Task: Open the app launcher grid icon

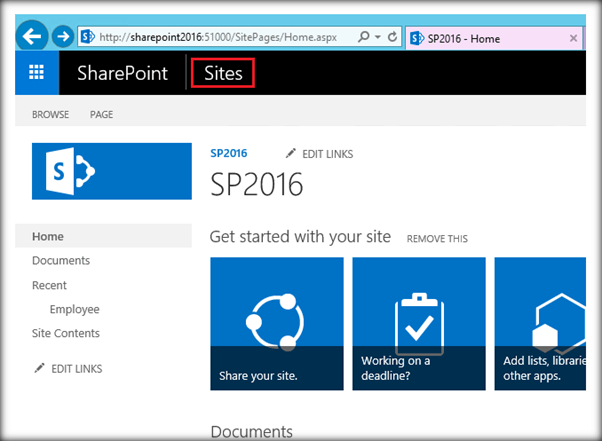Action: (x=37, y=73)
